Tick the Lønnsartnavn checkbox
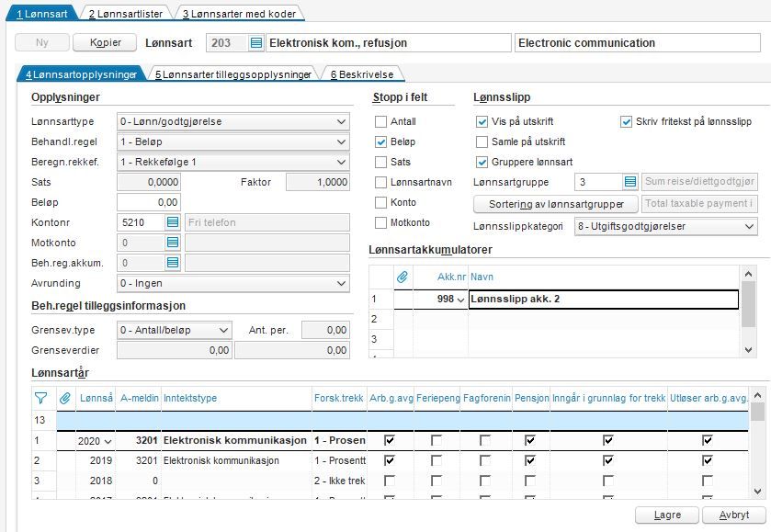The height and width of the screenshot is (532, 771). [380, 183]
